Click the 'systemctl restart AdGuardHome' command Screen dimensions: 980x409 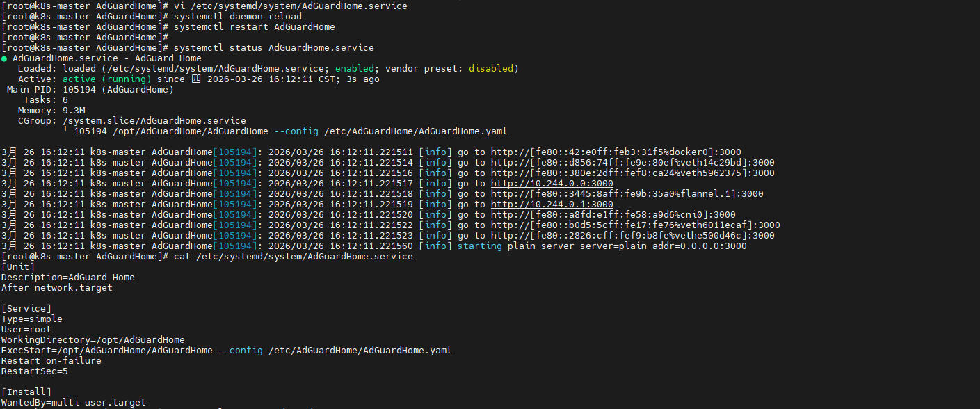tap(255, 27)
